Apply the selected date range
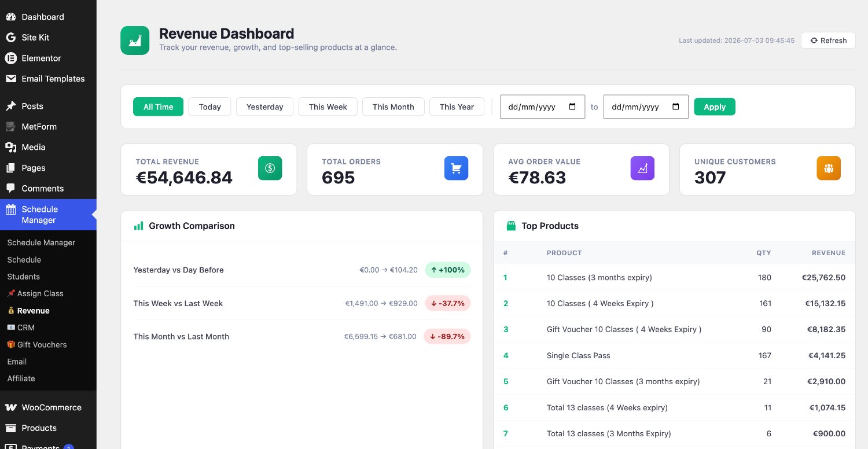The height and width of the screenshot is (449, 868). coord(715,106)
